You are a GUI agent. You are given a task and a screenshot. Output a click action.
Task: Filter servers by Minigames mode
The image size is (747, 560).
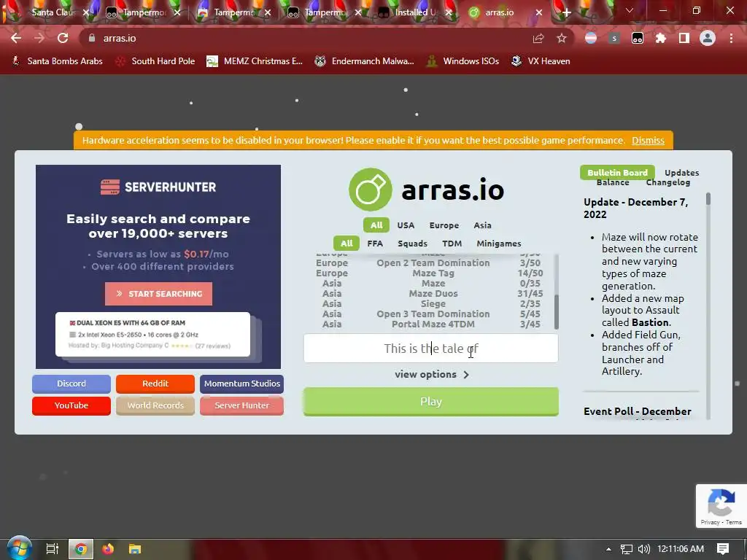point(499,244)
